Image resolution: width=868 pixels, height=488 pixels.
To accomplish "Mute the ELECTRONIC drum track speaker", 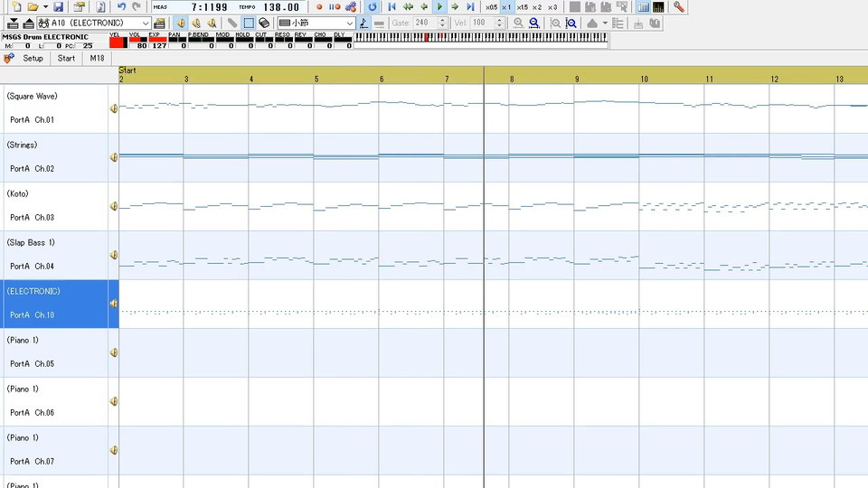I will [x=114, y=304].
